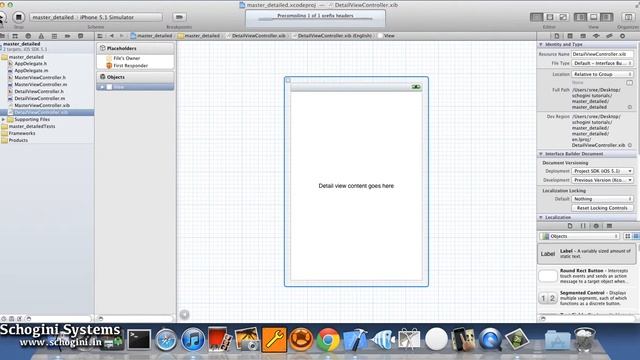Open the Organizer window
Viewport: 640px width, 360px height.
coord(628,17)
